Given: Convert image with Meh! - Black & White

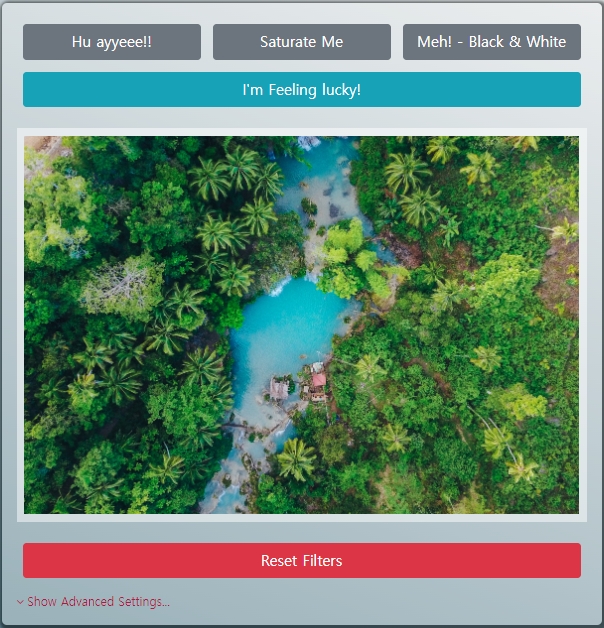Looking at the screenshot, I should point(491,42).
